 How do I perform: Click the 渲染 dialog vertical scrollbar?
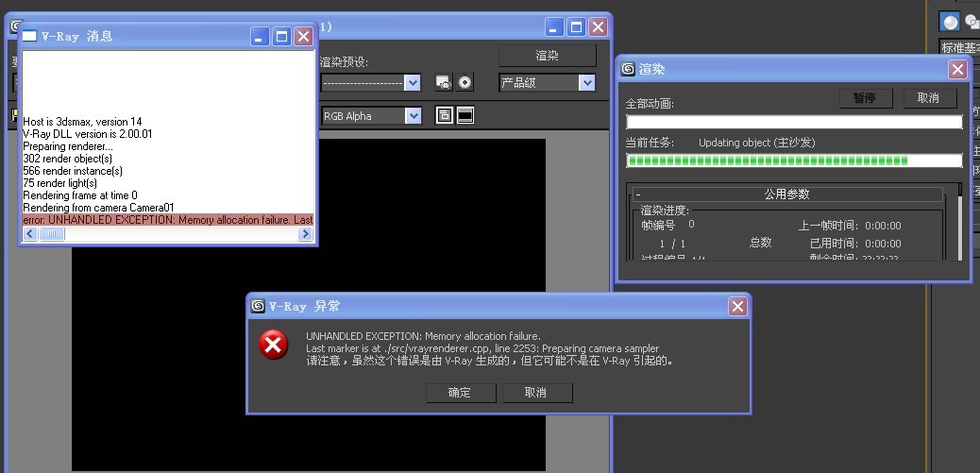[960, 222]
